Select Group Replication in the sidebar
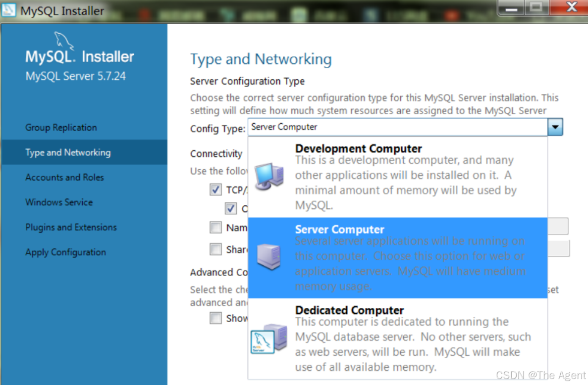This screenshot has height=385, width=588. pyautogui.click(x=60, y=127)
